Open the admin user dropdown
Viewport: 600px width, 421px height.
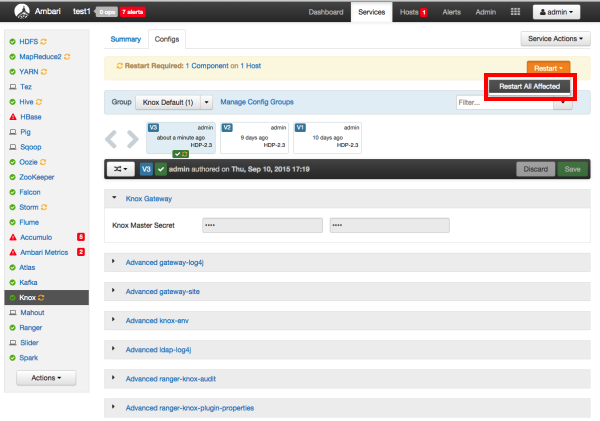[556, 12]
